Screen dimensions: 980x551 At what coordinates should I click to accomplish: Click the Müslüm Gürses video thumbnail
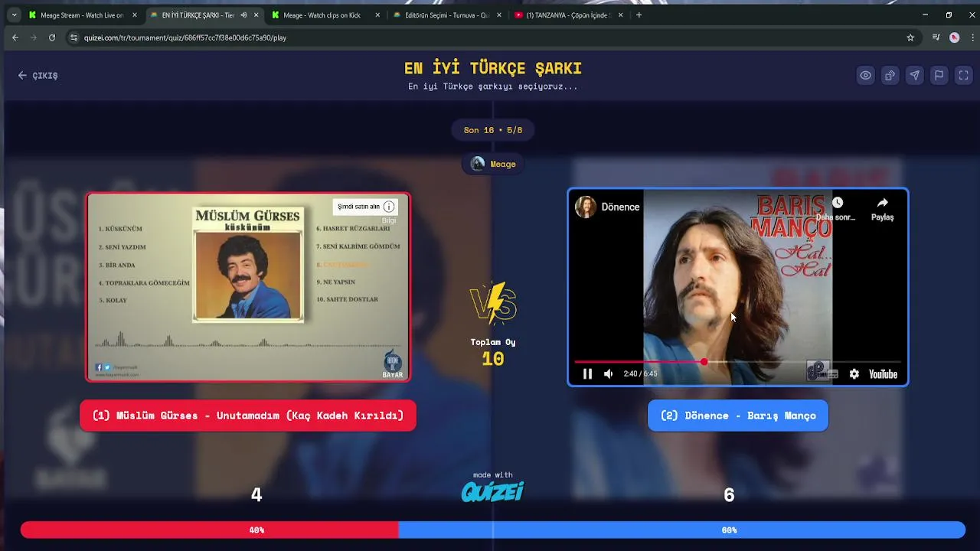click(248, 287)
